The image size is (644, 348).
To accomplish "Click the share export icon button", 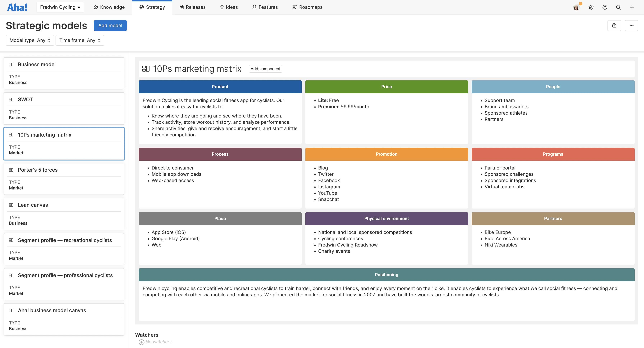I will click(x=614, y=26).
